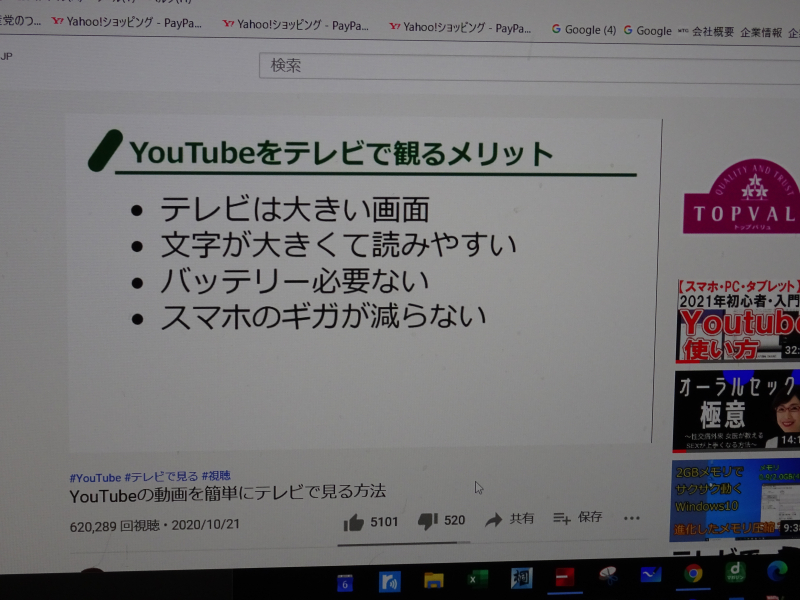Open the オーラルセックス極意 recommended video thumbnail
Screen dimensions: 800x600
tap(737, 411)
